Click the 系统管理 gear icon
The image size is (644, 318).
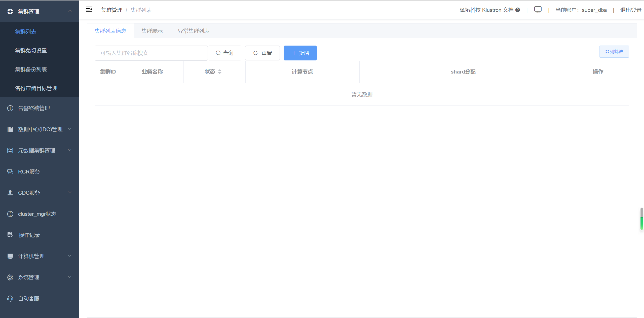pyautogui.click(x=10, y=277)
